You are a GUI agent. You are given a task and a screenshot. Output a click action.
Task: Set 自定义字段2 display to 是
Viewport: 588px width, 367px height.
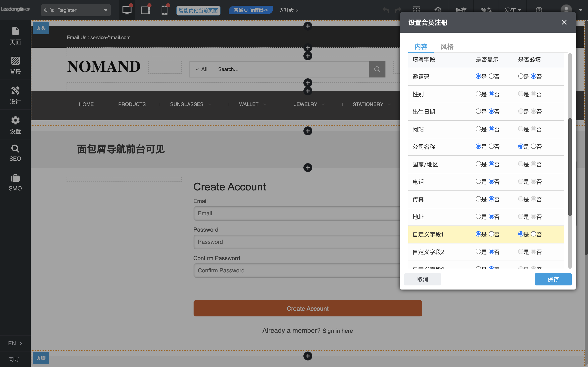coord(478,251)
